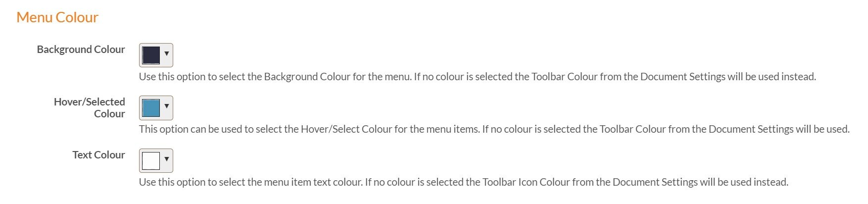This screenshot has width=868, height=204.
Task: Select the Background Colour picker button
Action: (156, 55)
